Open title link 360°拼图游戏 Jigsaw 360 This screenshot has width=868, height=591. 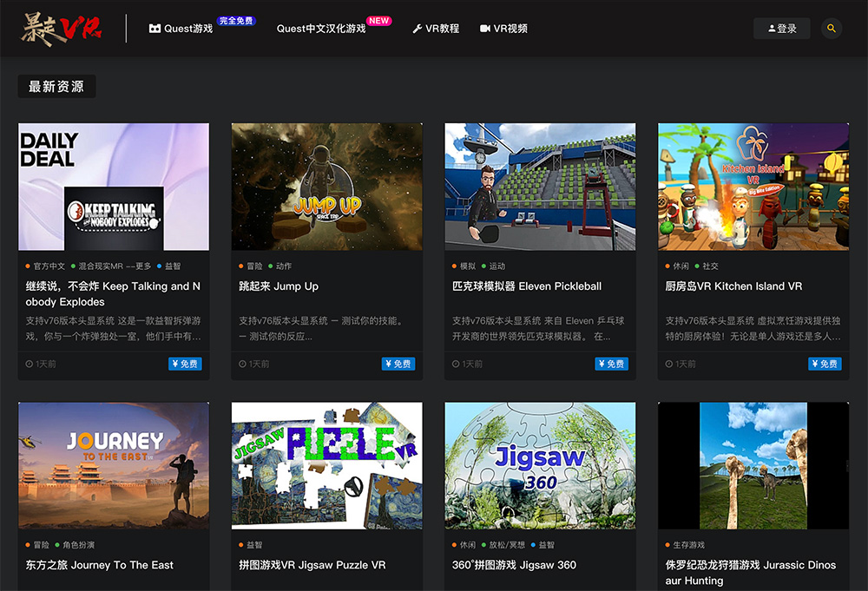(514, 565)
